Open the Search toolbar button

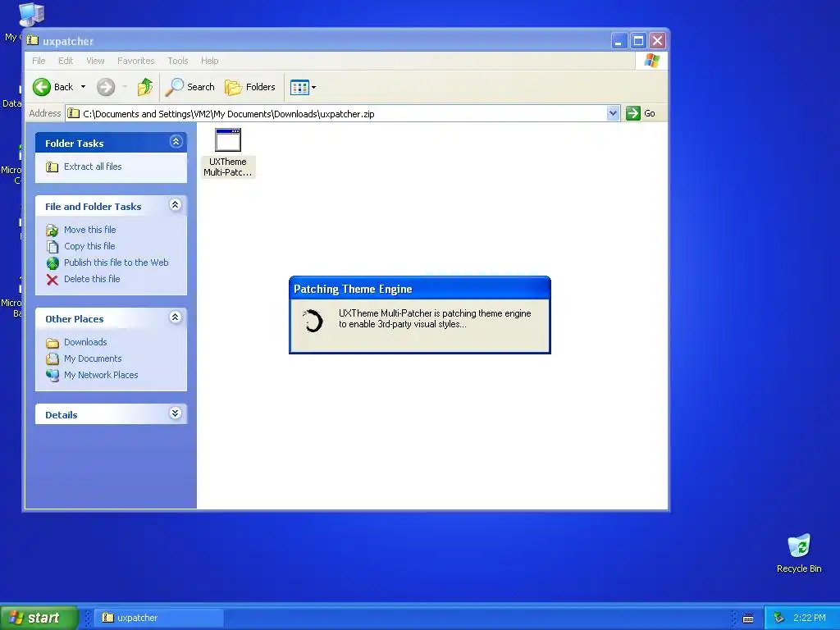point(189,87)
